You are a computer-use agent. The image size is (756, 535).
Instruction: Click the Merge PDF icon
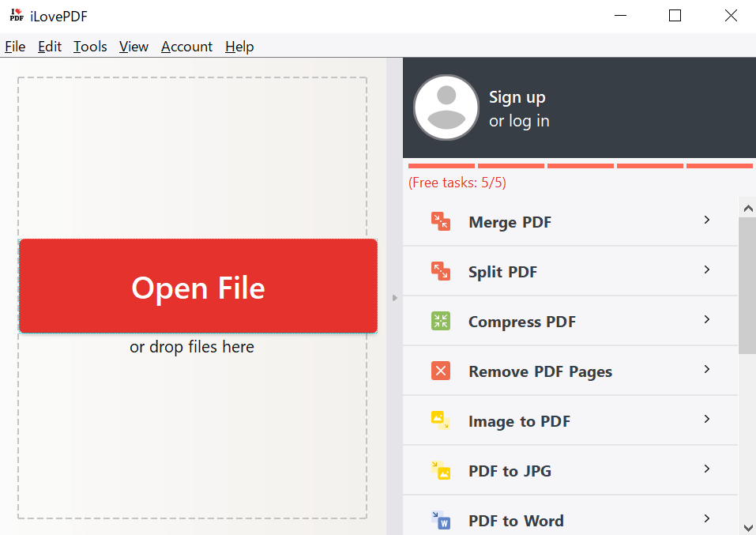coord(440,222)
